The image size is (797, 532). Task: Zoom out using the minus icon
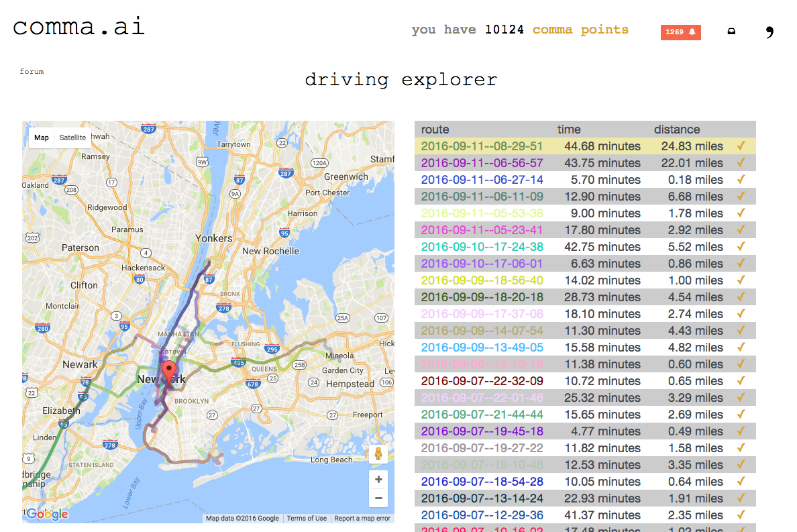click(378, 498)
